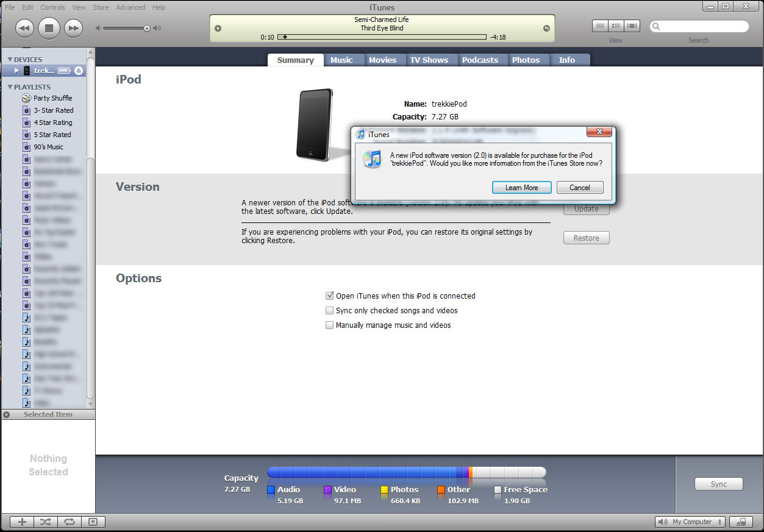Open the My Computer speaker dropdown
764x532 pixels.
690,522
